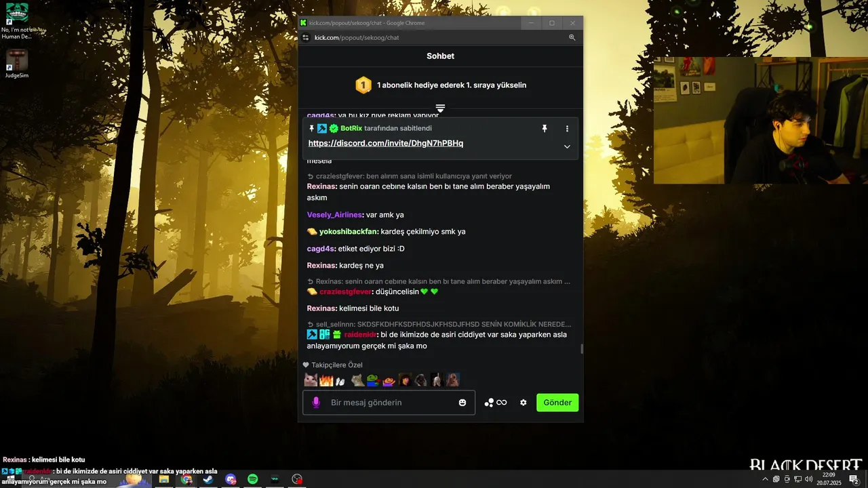This screenshot has width=868, height=488.
Task: Send message with the Gönder button
Action: tap(557, 403)
